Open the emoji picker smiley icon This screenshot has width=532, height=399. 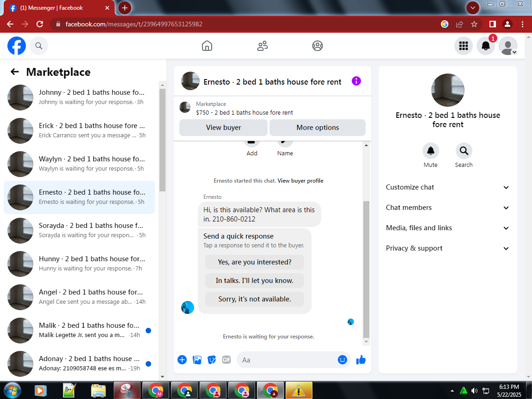click(342, 360)
